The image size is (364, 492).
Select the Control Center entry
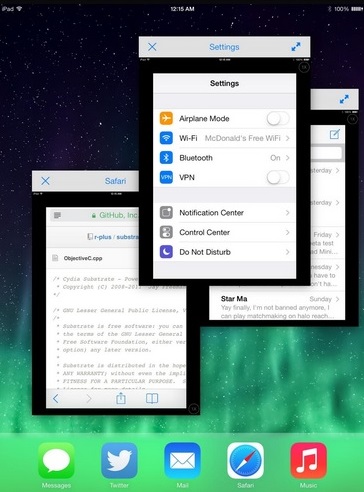(224, 232)
